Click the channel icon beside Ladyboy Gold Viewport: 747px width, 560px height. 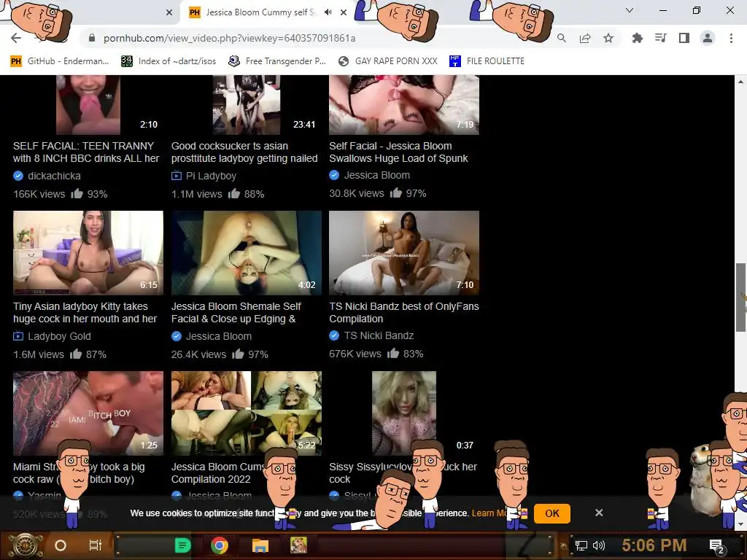point(18,336)
